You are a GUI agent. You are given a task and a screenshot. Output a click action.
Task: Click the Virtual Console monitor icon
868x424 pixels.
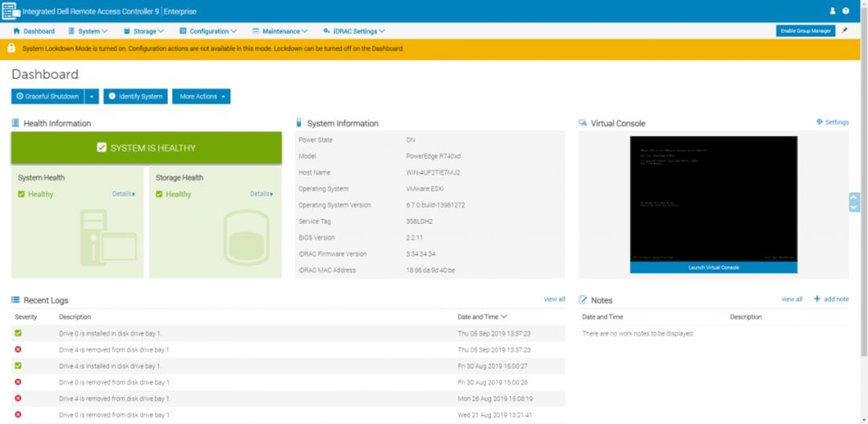tap(583, 123)
